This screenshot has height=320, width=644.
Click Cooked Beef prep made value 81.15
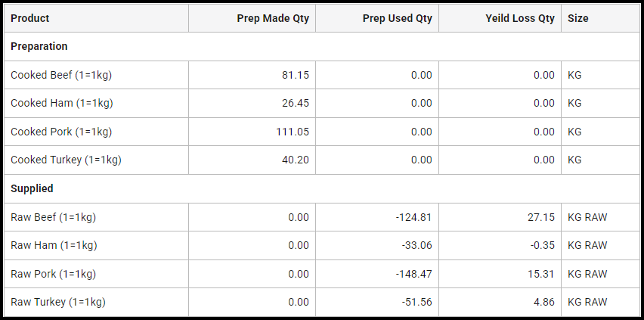click(x=296, y=75)
